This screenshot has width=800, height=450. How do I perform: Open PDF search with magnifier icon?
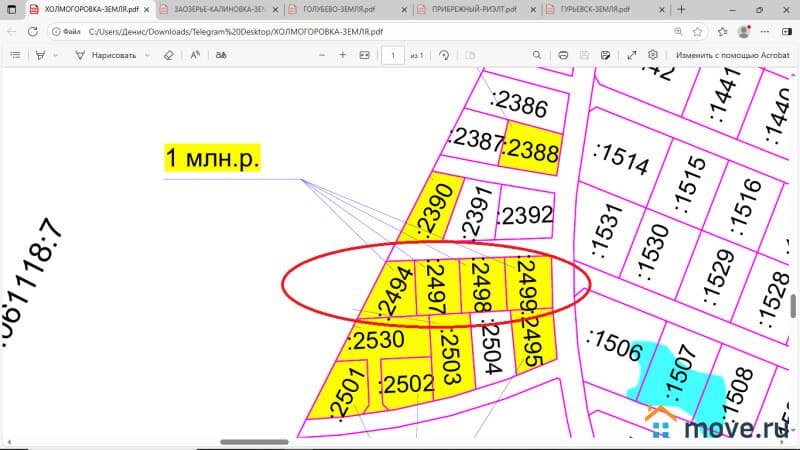[x=536, y=55]
